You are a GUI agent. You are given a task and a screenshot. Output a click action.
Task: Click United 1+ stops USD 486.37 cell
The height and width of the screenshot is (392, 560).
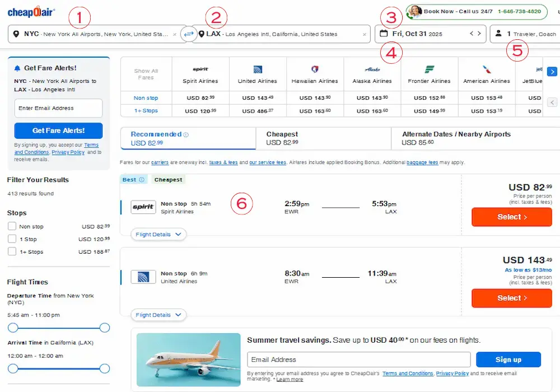click(x=258, y=111)
